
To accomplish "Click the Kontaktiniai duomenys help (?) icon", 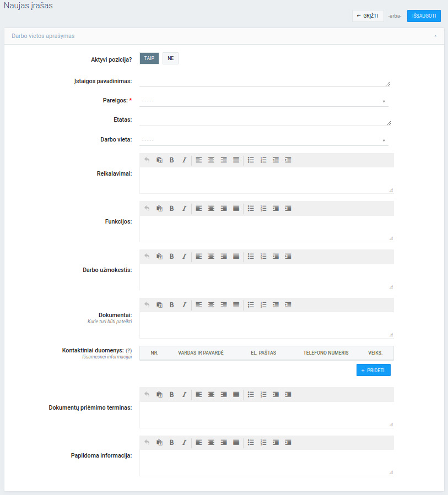I will click(129, 350).
